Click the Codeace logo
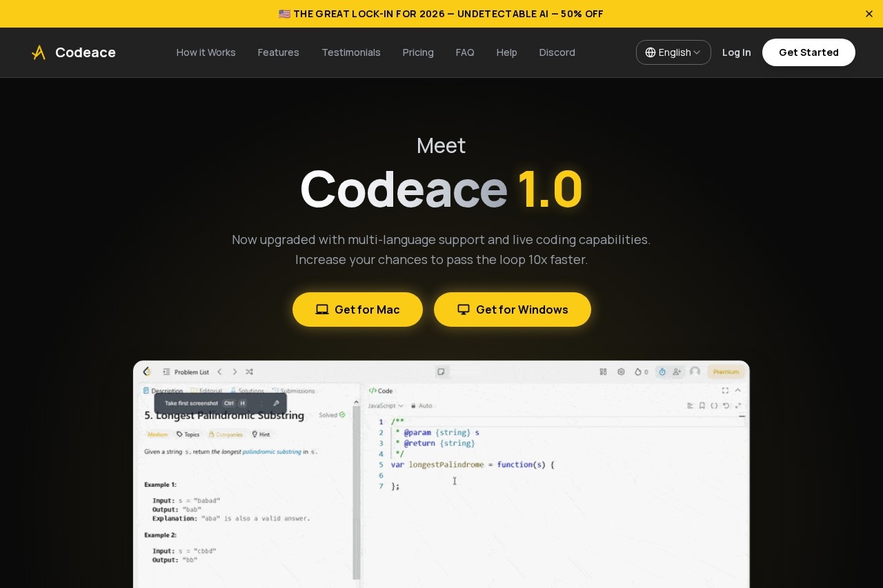The height and width of the screenshot is (588, 883). [x=73, y=52]
